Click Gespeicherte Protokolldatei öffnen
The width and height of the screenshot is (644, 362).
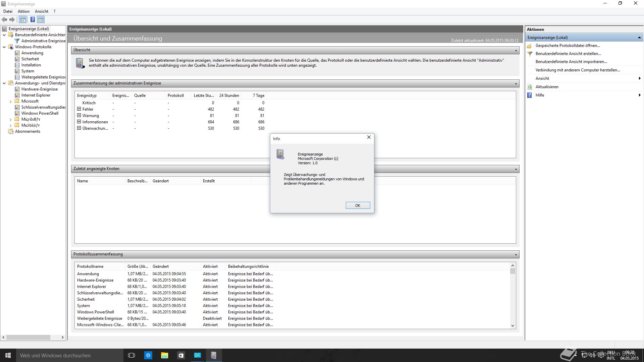point(568,46)
